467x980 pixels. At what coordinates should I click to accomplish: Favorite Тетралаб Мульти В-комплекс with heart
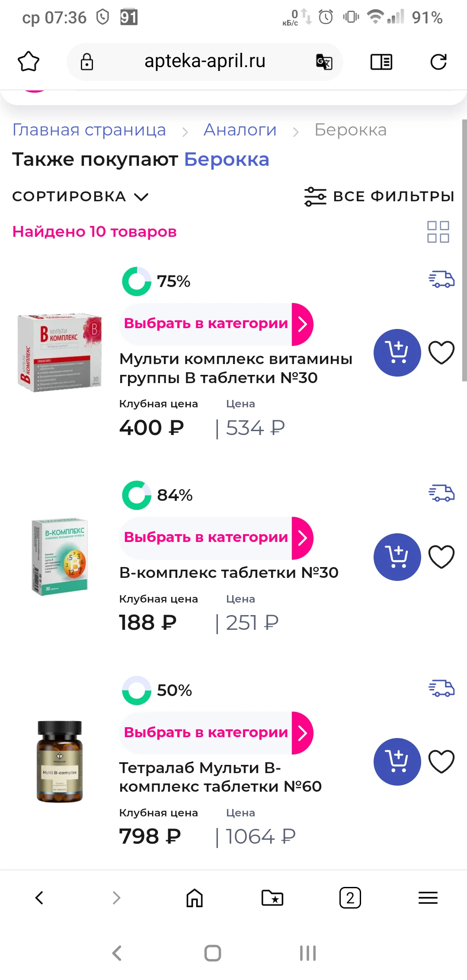tap(441, 761)
